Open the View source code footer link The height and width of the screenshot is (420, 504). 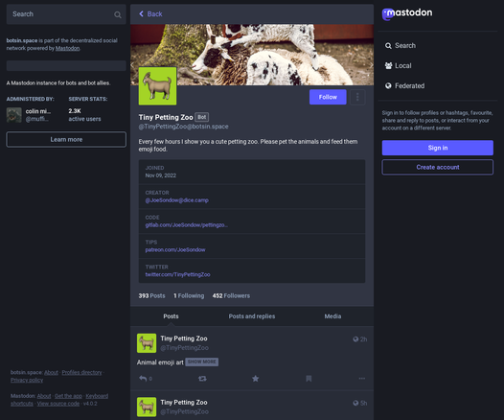pos(58,404)
